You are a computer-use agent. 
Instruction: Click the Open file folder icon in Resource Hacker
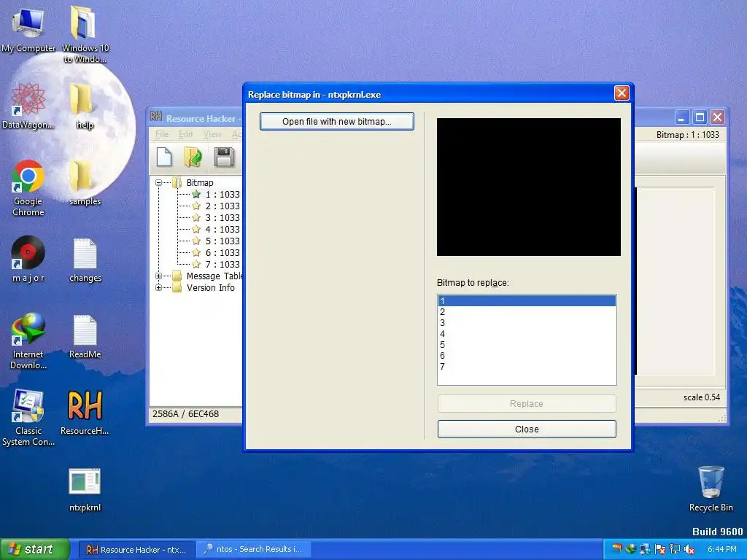click(x=193, y=157)
